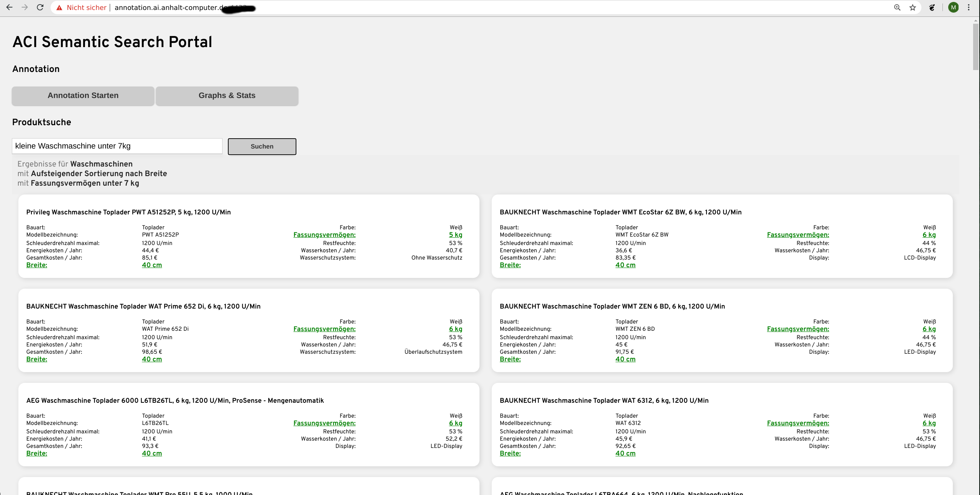This screenshot has height=495, width=980.
Task: Click '85,1 €' Gesamtkosten in Privileg card
Action: click(x=150, y=258)
